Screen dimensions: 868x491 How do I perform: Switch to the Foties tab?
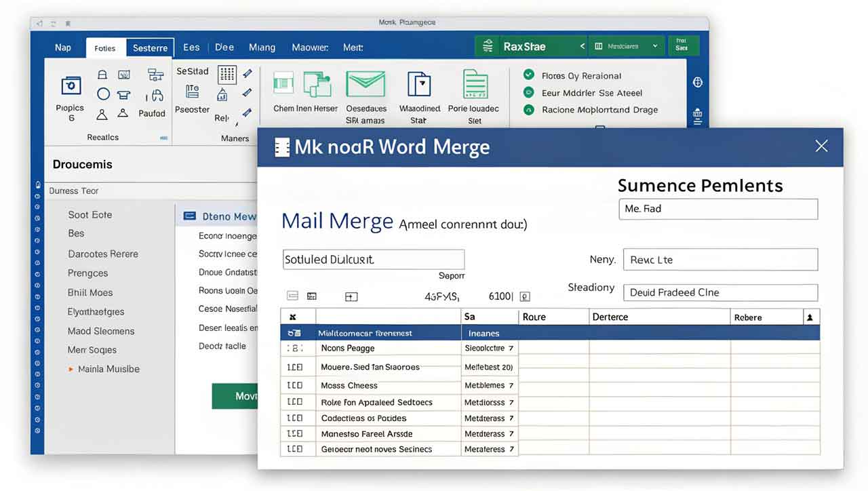(x=105, y=48)
